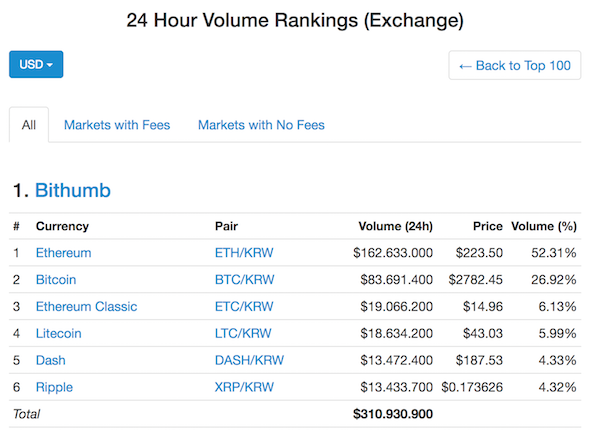Open the Dash currency link
Viewport: 600px width, 434px height.
51,360
